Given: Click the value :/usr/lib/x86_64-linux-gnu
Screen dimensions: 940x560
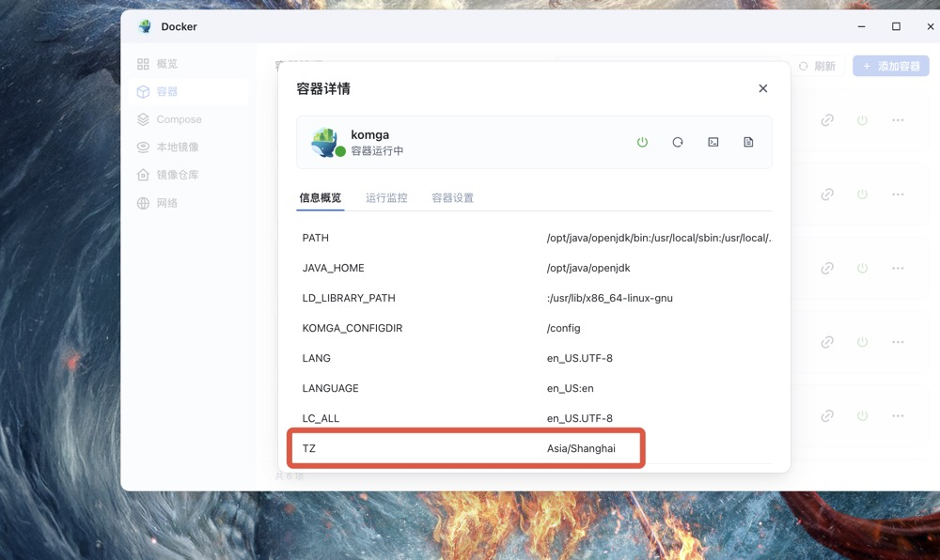Looking at the screenshot, I should (610, 298).
